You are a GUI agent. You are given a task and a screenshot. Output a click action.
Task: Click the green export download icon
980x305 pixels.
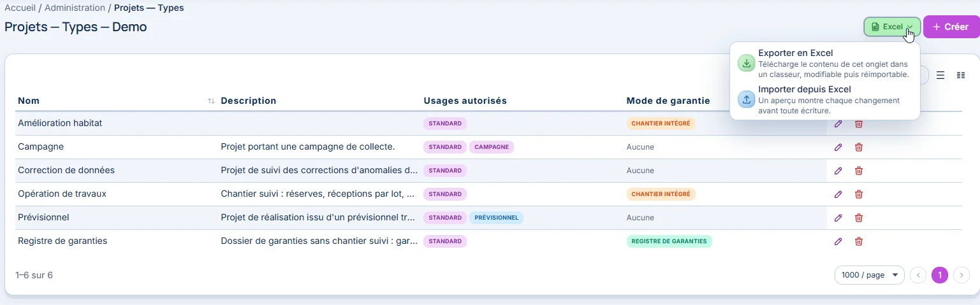click(x=747, y=64)
